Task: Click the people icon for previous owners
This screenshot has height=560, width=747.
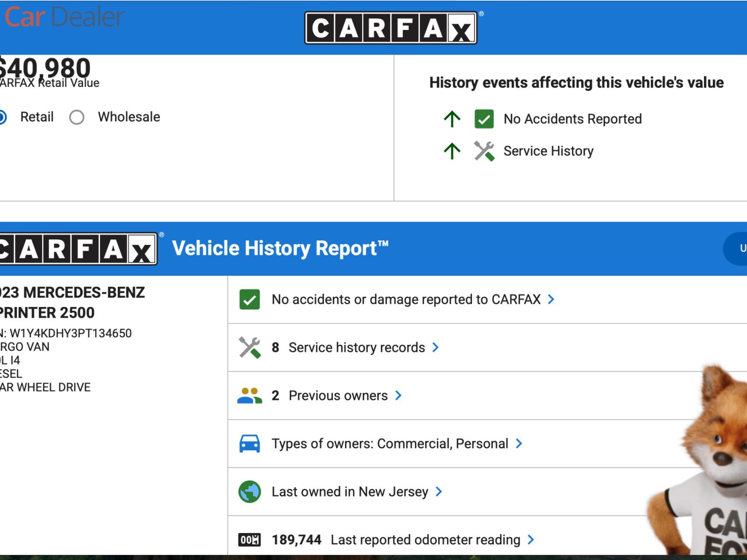Action: (249, 396)
